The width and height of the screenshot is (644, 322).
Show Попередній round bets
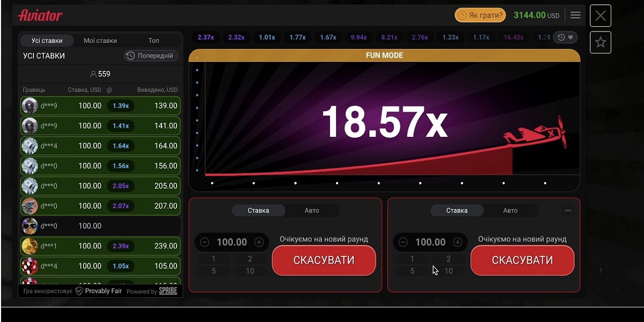[151, 56]
